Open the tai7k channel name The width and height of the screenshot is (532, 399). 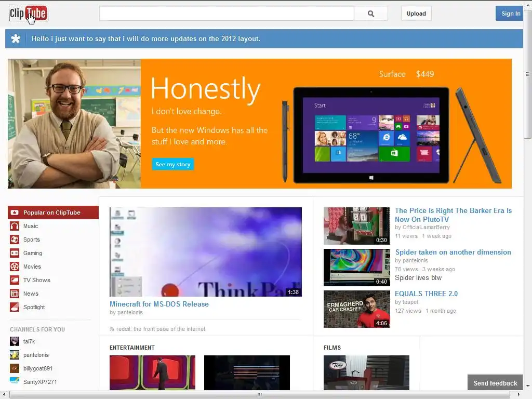click(x=29, y=341)
